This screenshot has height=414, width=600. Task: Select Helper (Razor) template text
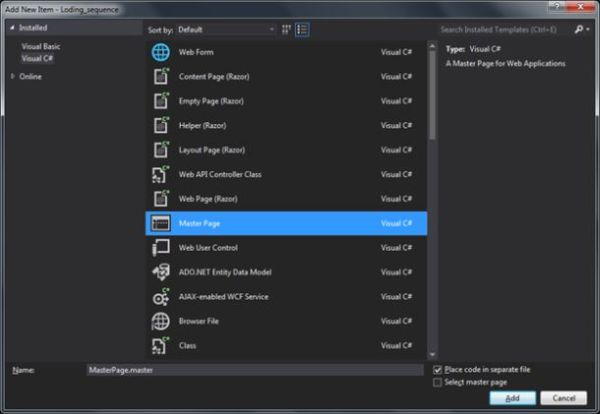click(202, 126)
